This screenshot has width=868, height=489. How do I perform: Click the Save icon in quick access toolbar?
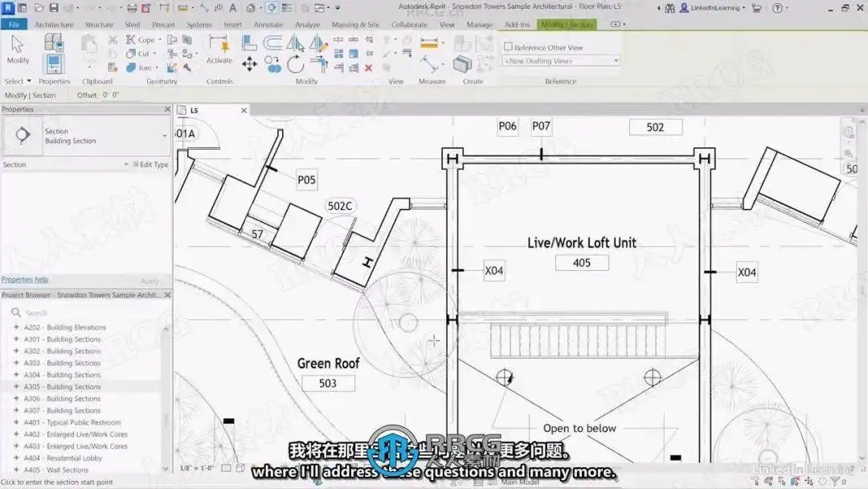54,8
